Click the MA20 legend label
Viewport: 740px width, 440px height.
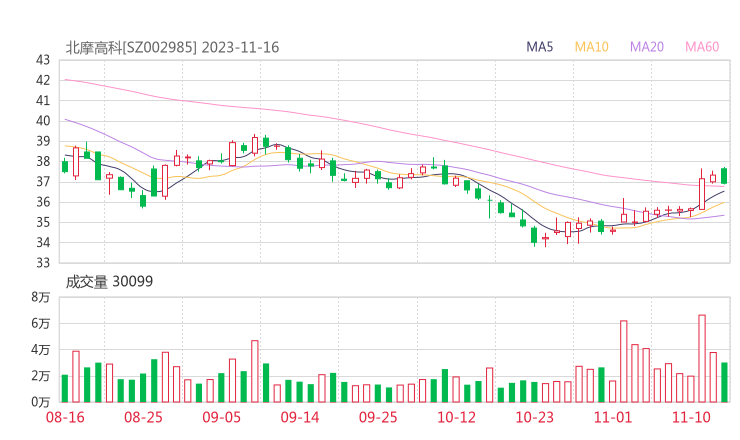(x=647, y=47)
